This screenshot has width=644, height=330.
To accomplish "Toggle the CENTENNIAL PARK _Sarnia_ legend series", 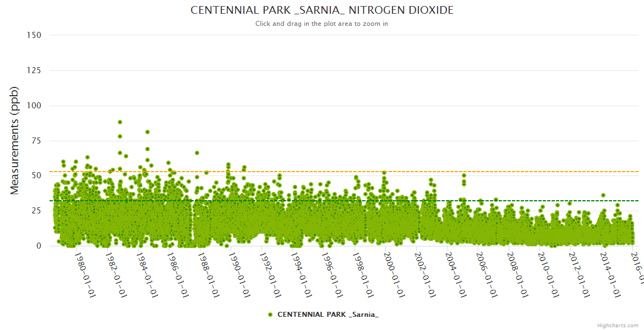I will (x=328, y=315).
